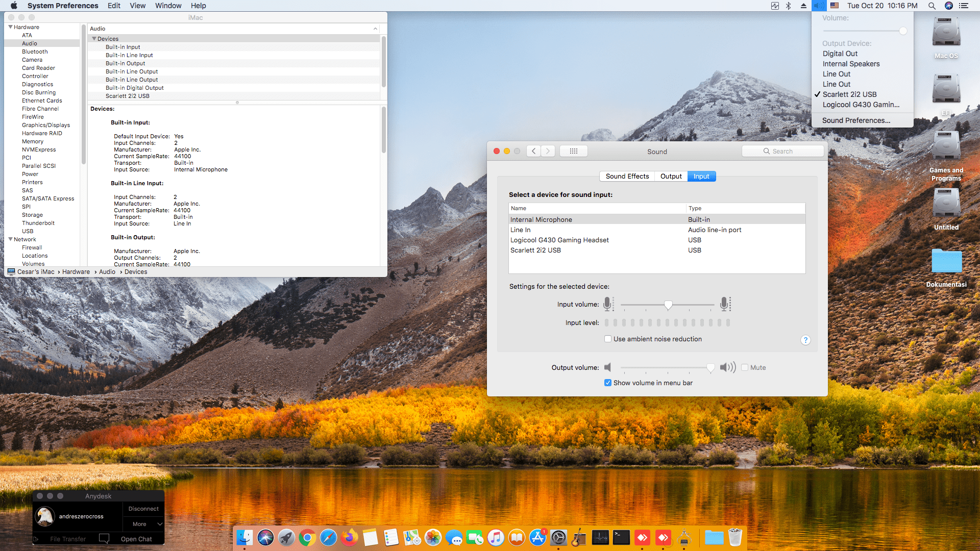This screenshot has width=980, height=551.
Task: Open iBooks from the Dock
Action: [x=517, y=537]
